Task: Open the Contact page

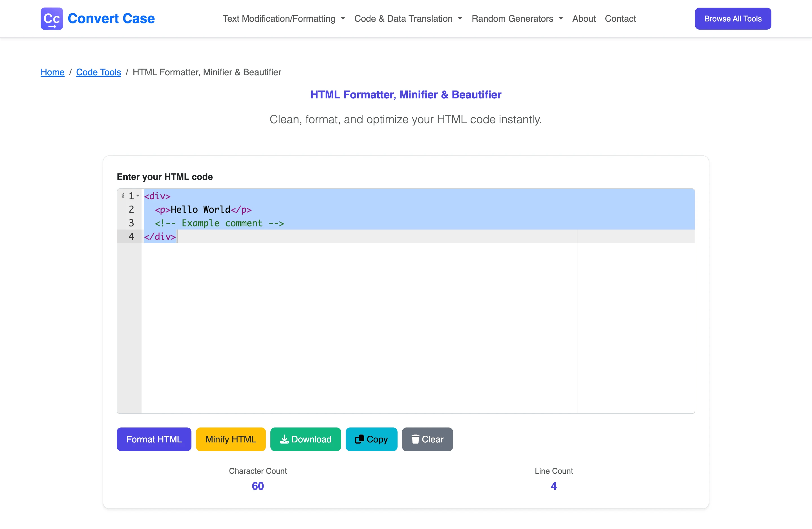Action: (620, 18)
